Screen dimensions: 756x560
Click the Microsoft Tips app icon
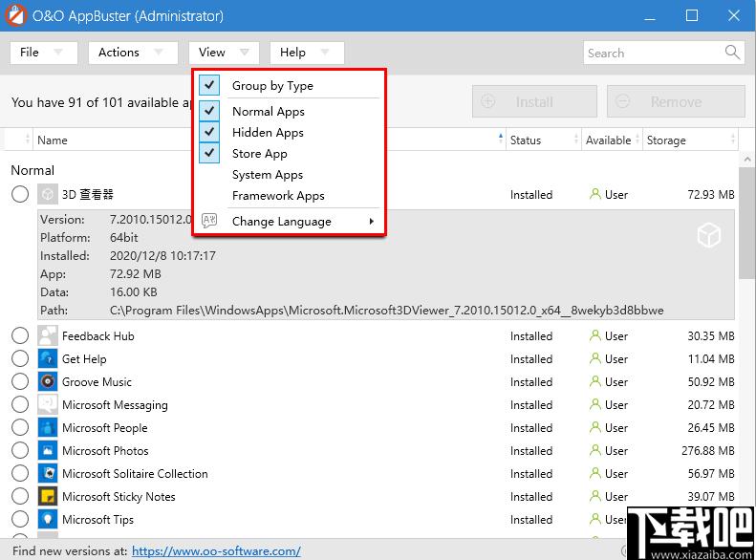tap(47, 520)
